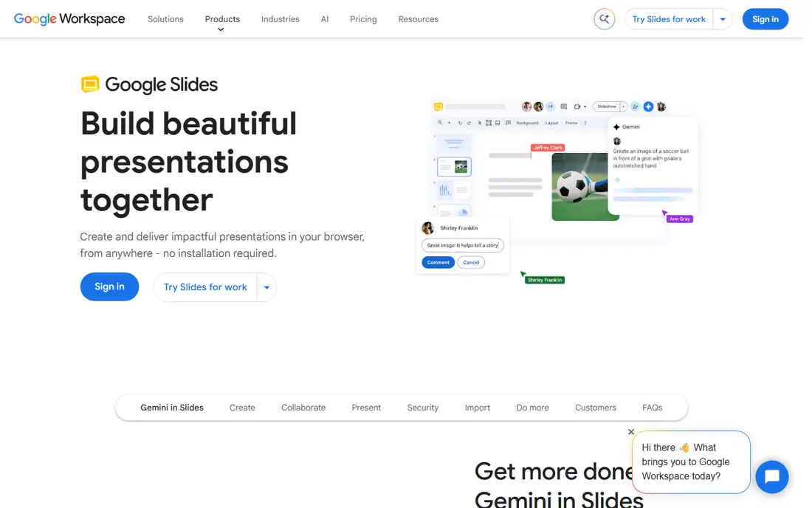The image size is (812, 508).
Task: Click the comment text field in the illustration
Action: [462, 245]
